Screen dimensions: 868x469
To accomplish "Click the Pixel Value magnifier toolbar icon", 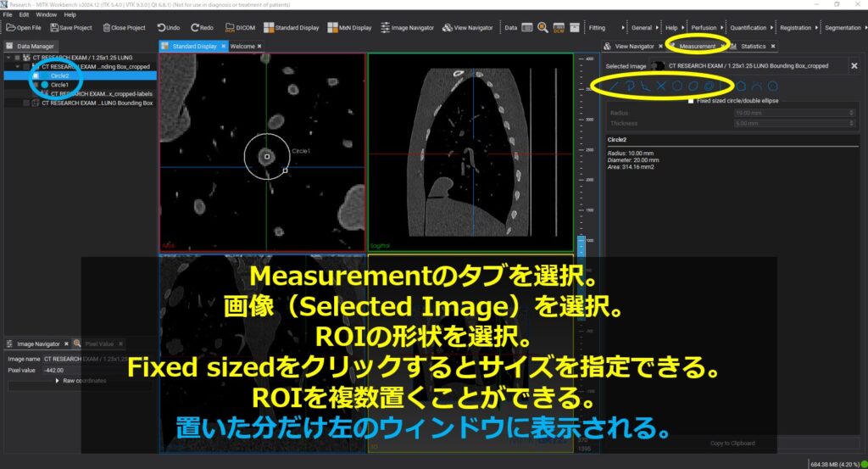I will pyautogui.click(x=542, y=27).
